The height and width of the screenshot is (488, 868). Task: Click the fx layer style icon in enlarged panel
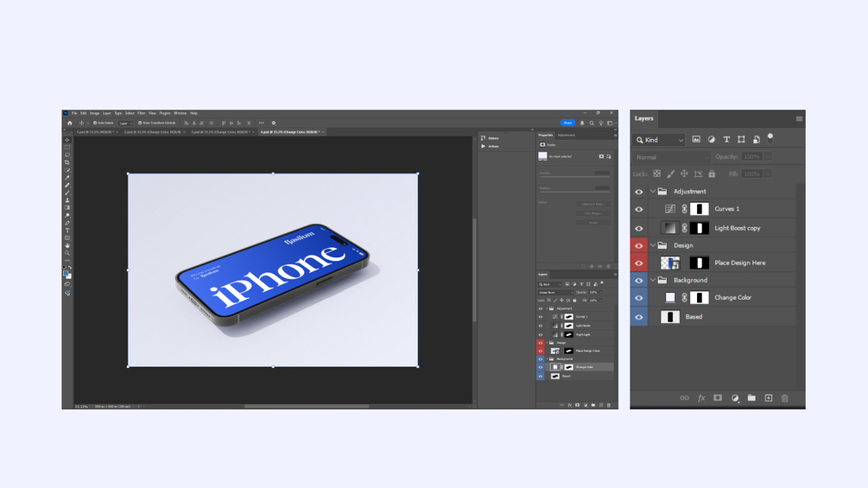point(701,398)
